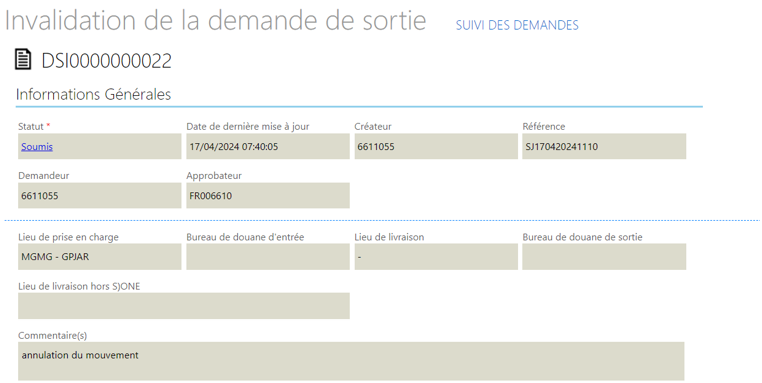Click the Commentaire(s) text area
The width and height of the screenshot is (762, 383).
click(351, 361)
